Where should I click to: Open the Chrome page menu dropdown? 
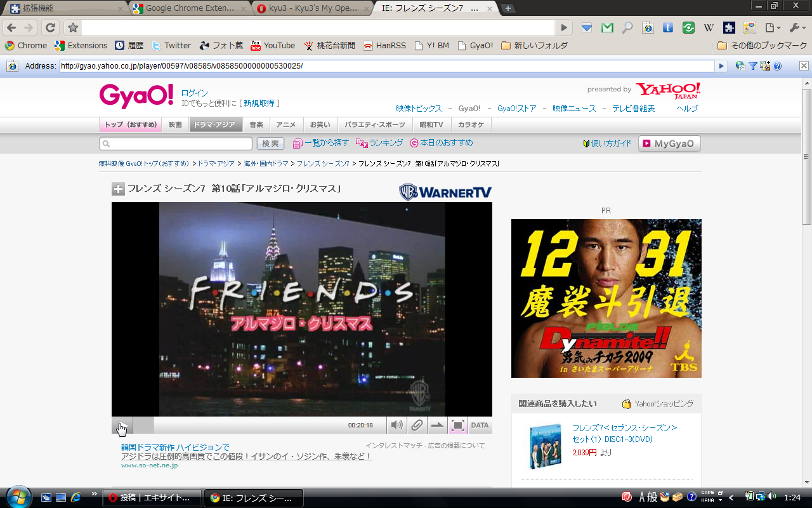(x=773, y=28)
